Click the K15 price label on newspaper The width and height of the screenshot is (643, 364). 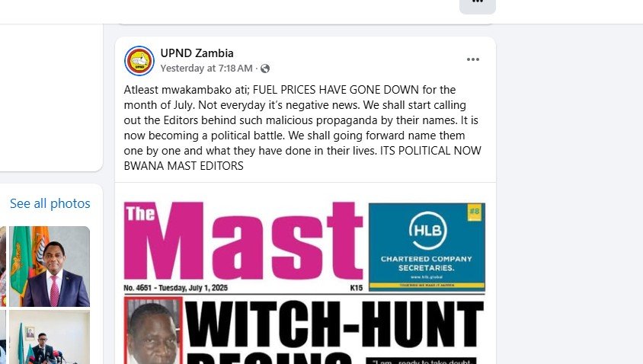pyautogui.click(x=357, y=288)
